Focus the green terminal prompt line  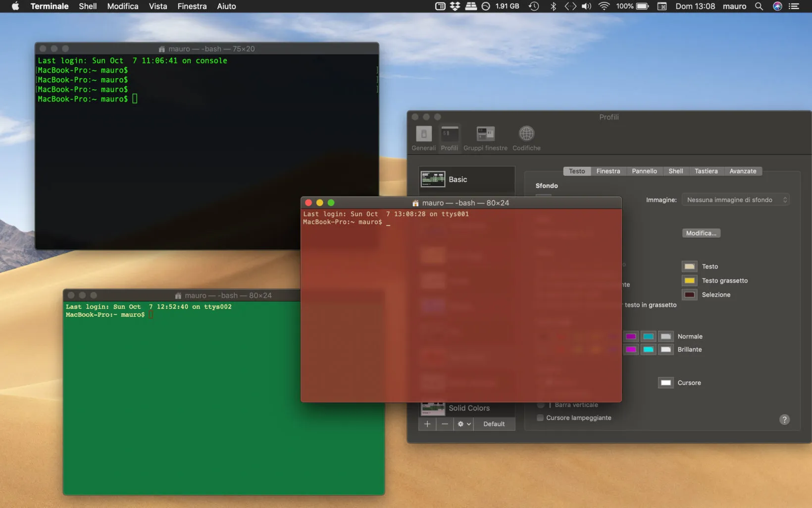(109, 315)
